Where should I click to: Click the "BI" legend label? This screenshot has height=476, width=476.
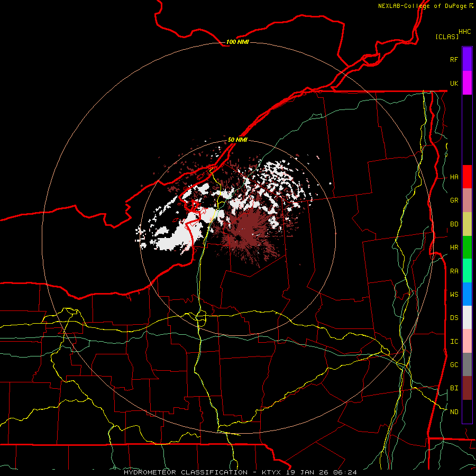click(454, 388)
